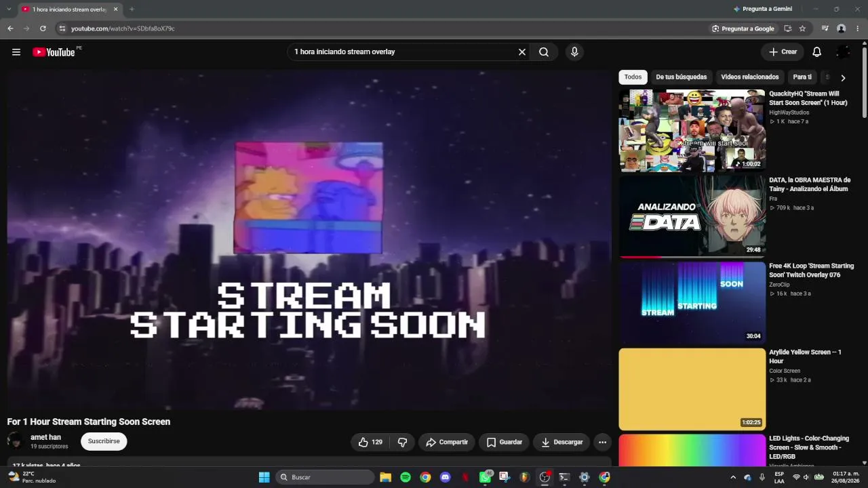Select the 'De tus búsquedas' chip
This screenshot has height=488, width=868.
coord(681,77)
